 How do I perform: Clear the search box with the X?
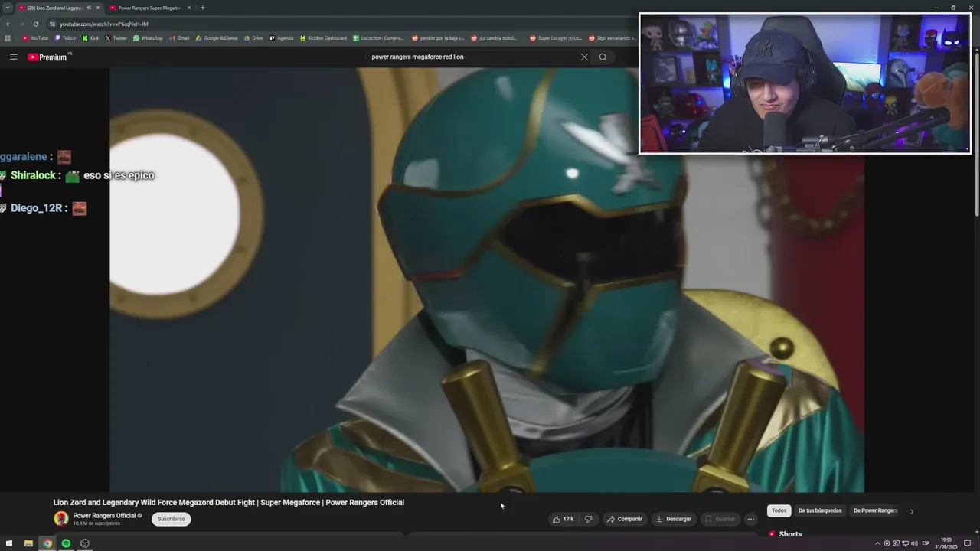click(584, 57)
